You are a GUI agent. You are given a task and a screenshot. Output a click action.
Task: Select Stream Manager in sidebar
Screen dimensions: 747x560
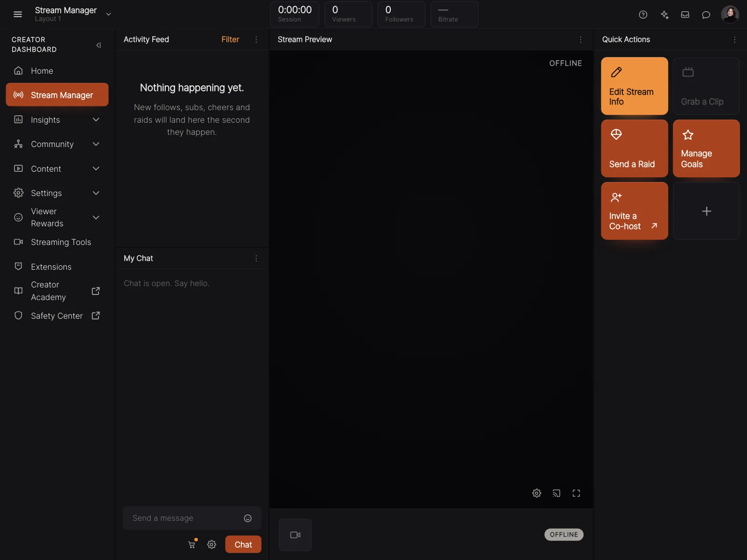click(x=57, y=95)
